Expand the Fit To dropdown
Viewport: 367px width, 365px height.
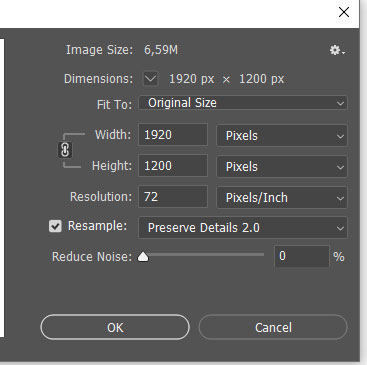pyautogui.click(x=243, y=103)
